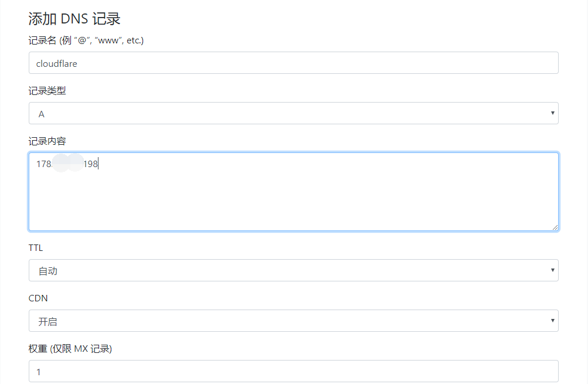The width and height of the screenshot is (588, 384).
Task: Open the CDN dropdown showing 开启
Action: pos(294,321)
